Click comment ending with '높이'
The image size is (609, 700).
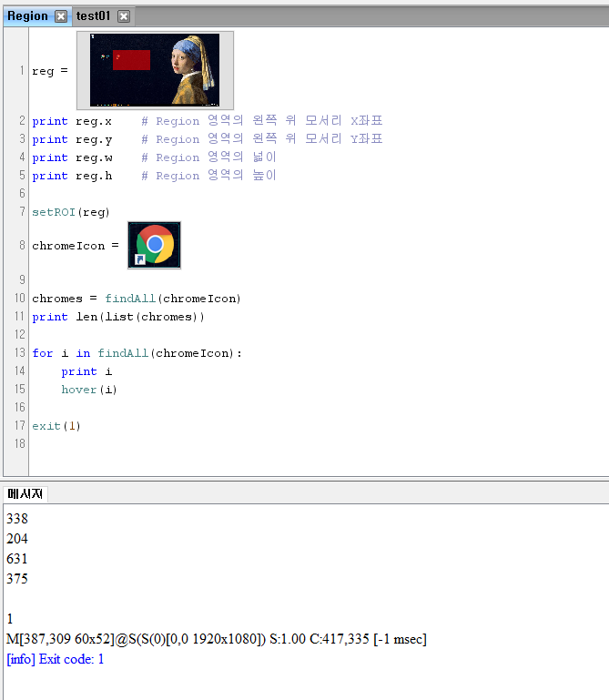208,176
